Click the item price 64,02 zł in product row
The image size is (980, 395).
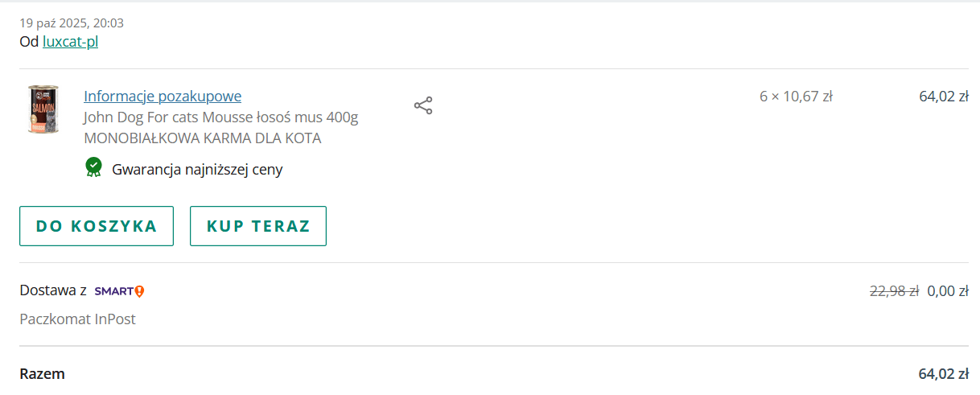[x=944, y=97]
